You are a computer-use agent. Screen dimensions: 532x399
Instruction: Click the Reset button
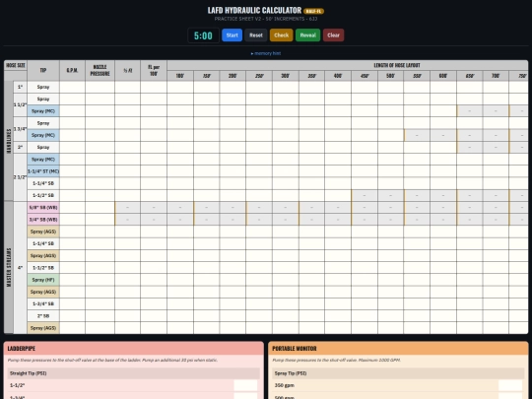[256, 35]
